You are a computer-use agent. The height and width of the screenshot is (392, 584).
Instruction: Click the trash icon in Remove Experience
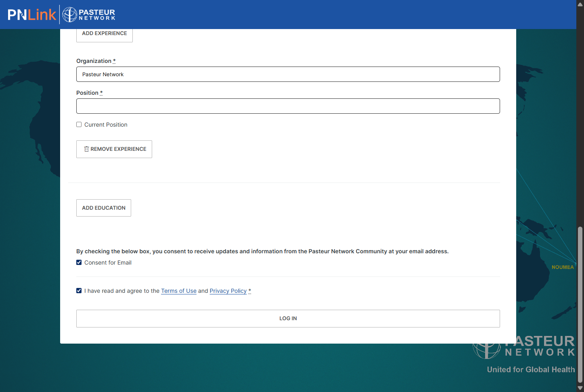tap(86, 149)
